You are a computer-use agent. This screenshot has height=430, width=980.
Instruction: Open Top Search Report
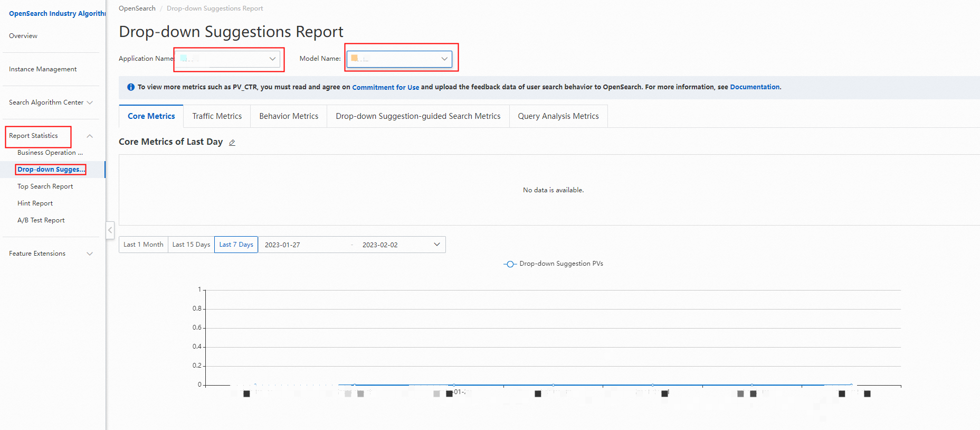pyautogui.click(x=45, y=186)
